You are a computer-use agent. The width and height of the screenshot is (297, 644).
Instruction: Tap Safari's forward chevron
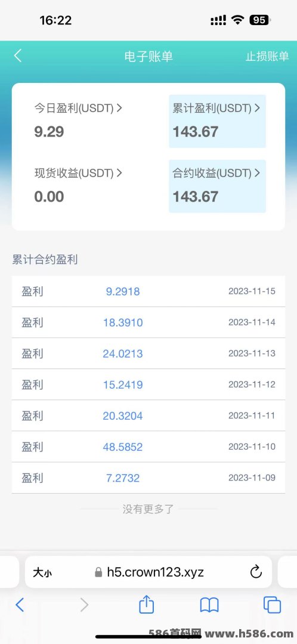(x=84, y=605)
